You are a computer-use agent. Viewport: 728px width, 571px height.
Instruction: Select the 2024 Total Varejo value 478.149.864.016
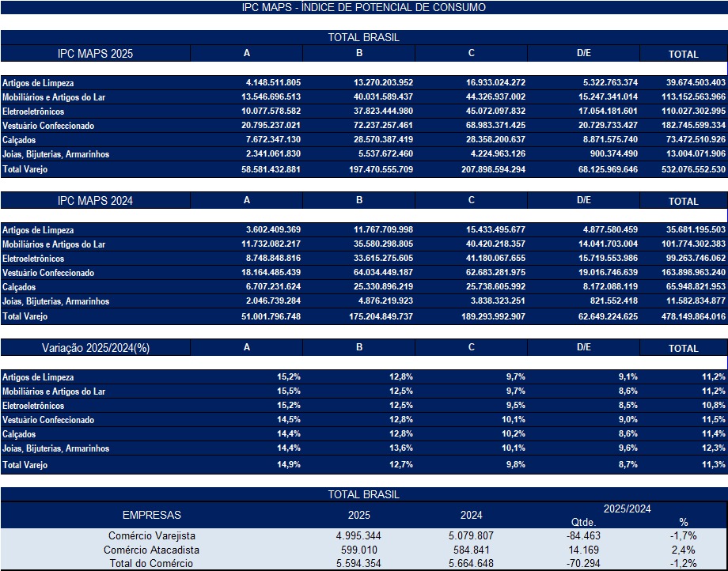pyautogui.click(x=686, y=316)
